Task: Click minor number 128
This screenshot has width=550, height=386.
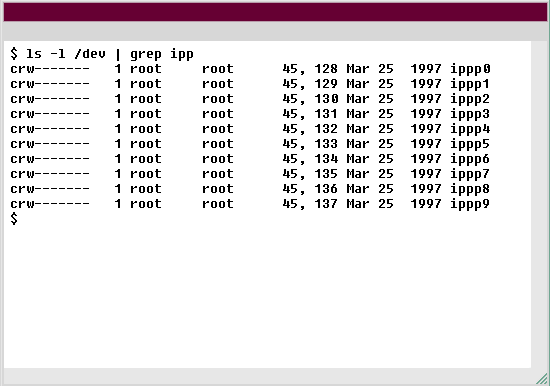Action: tap(326, 69)
